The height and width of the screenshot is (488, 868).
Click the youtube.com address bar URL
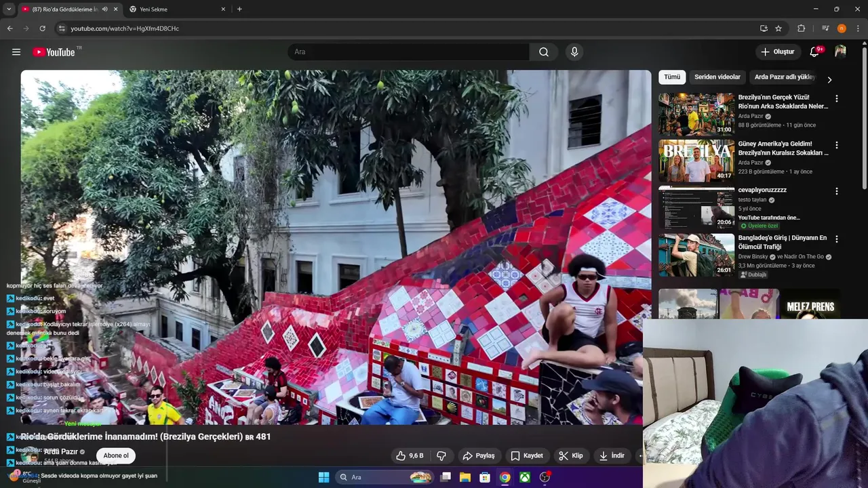(125, 28)
